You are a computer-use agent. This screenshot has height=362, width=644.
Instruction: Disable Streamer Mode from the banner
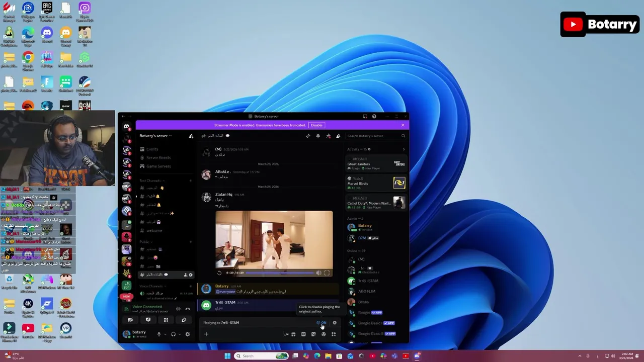click(316, 125)
